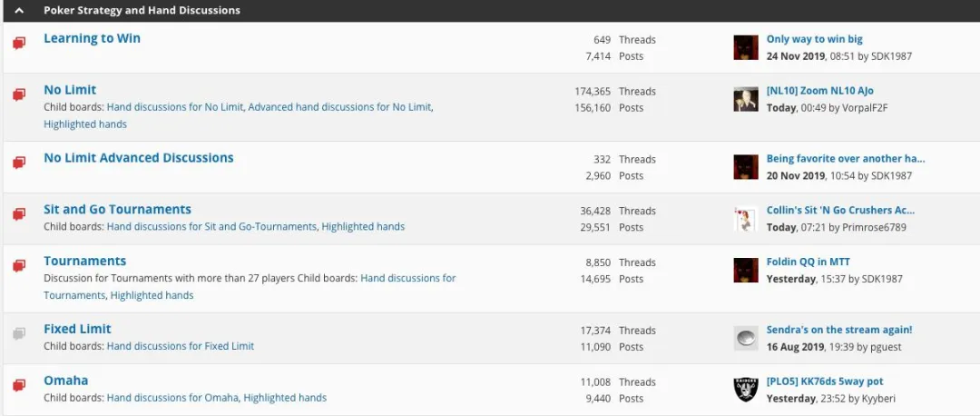
Task: Click the avatar beside Sendra's on the stream
Action: click(746, 338)
